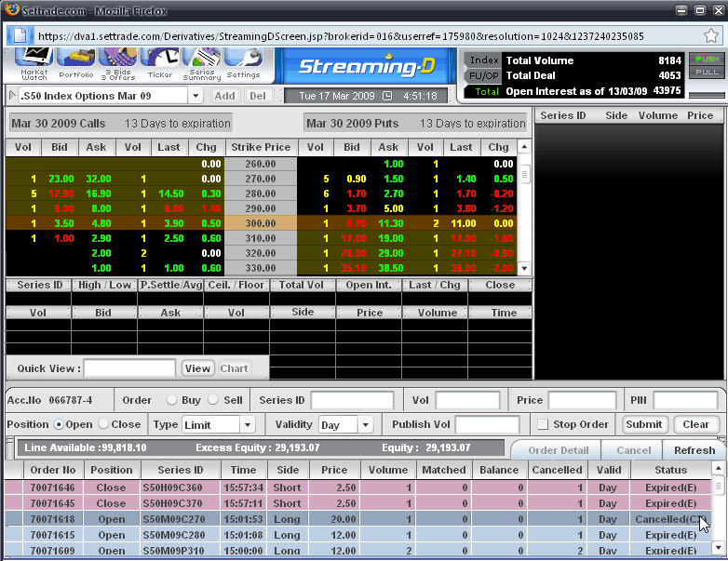
Task: Open the order Type Limit dropdown
Action: pos(248,425)
